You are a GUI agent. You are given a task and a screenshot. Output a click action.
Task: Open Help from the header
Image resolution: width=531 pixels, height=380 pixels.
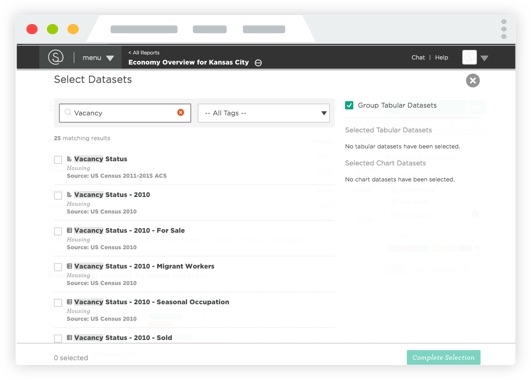(x=441, y=58)
